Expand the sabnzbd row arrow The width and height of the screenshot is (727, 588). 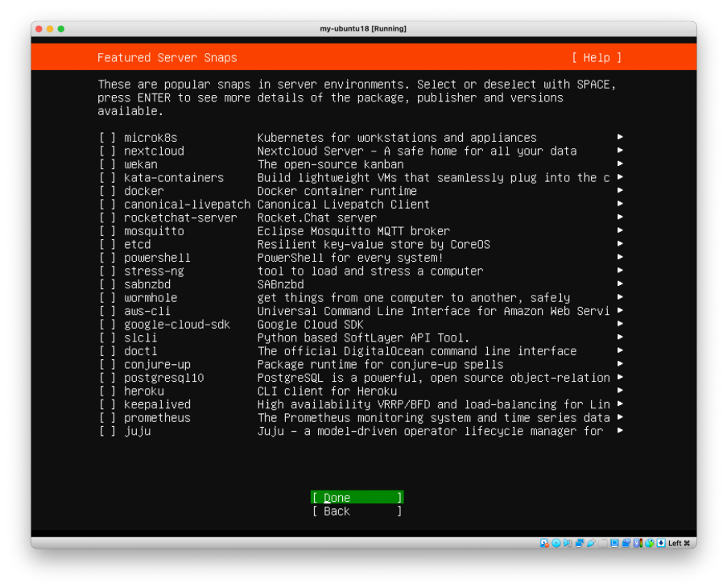[620, 284]
